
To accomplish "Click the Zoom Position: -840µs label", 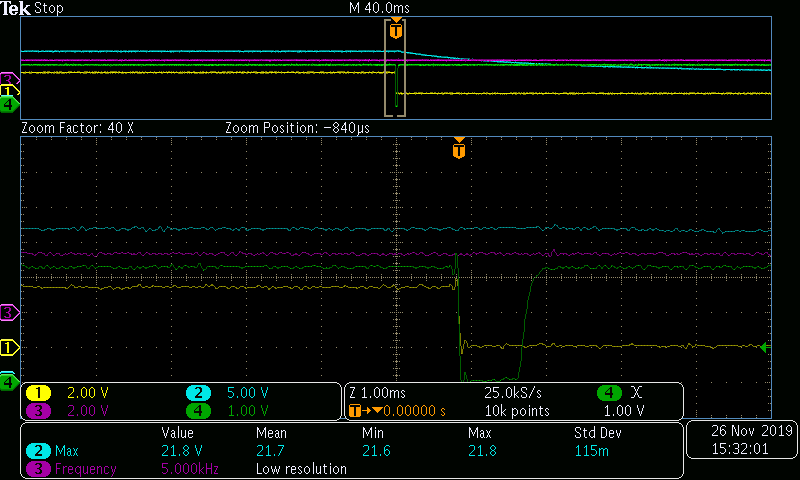I will [x=297, y=128].
